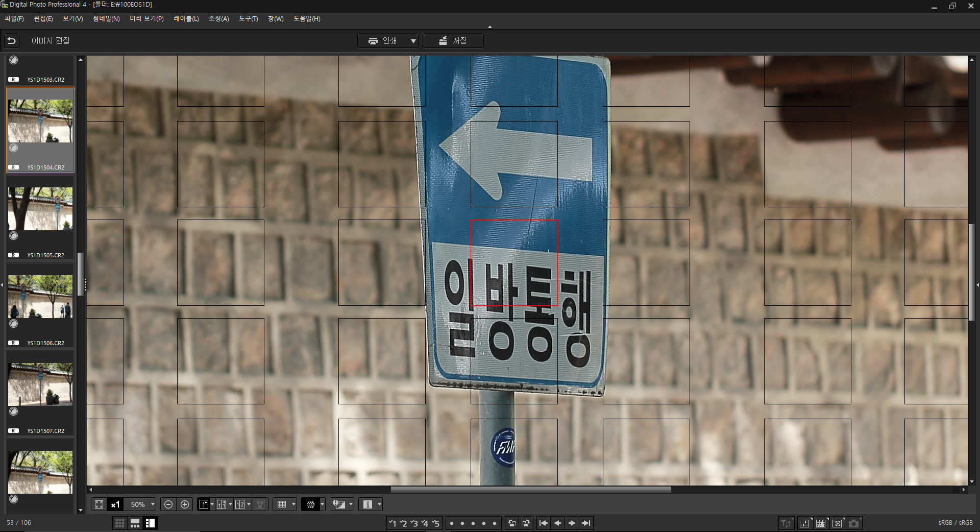Jump to last image
The height and width of the screenshot is (532, 980).
pos(586,523)
